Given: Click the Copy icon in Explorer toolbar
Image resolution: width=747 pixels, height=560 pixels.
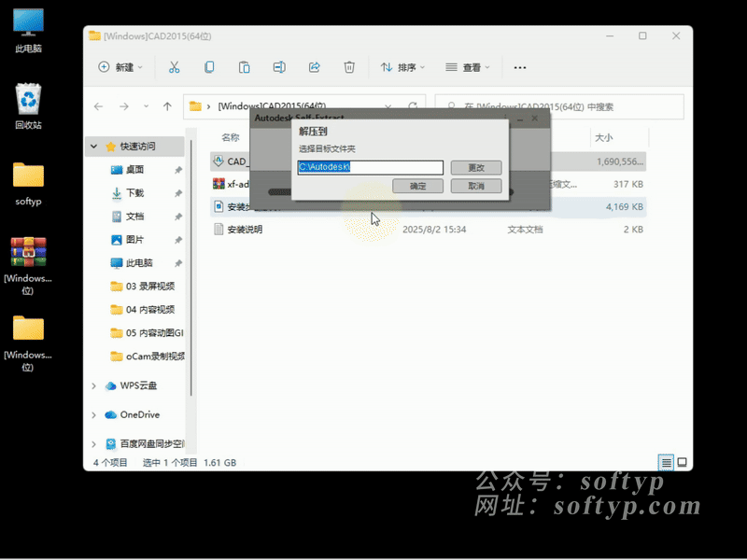Looking at the screenshot, I should point(209,67).
